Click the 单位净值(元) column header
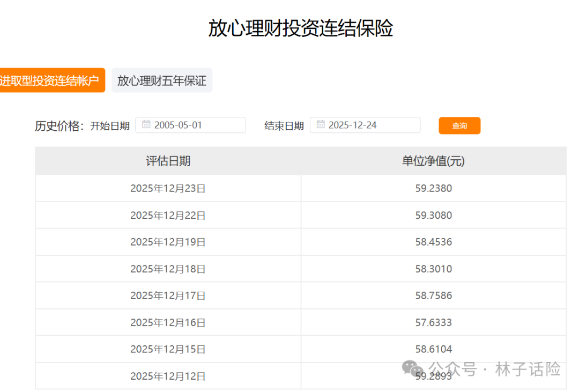This screenshot has width=579, height=392. coord(433,161)
